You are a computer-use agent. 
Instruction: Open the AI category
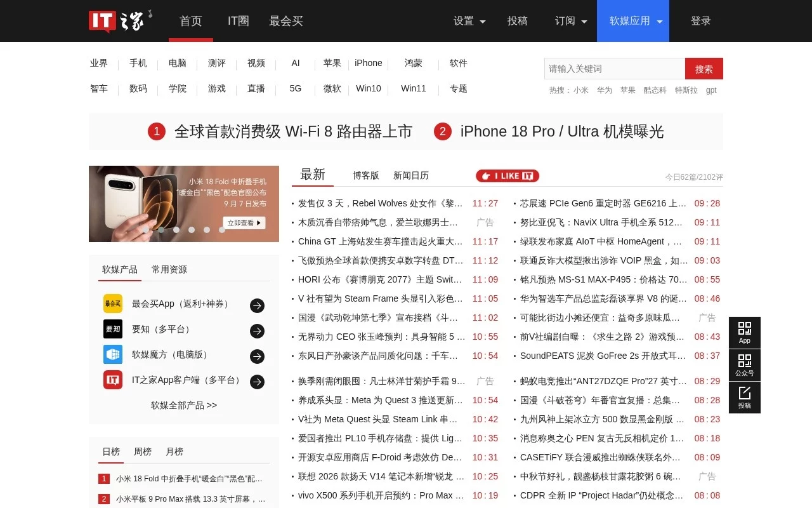296,63
